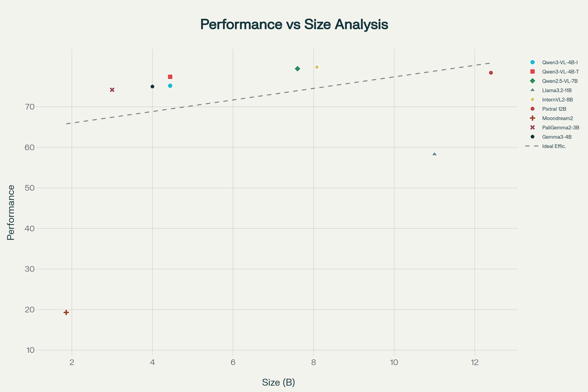Image resolution: width=588 pixels, height=392 pixels.
Task: Click the Performance vs Size Analysis title
Action: 294,24
